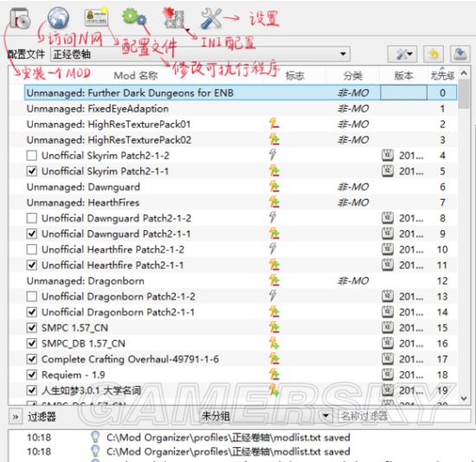Click gray lightning flag on Dragonborn Patch2-1-2
The image size is (476, 462).
273,296
